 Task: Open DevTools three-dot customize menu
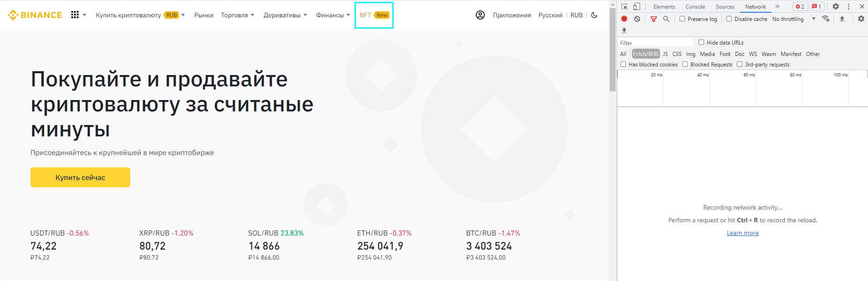[x=848, y=6]
